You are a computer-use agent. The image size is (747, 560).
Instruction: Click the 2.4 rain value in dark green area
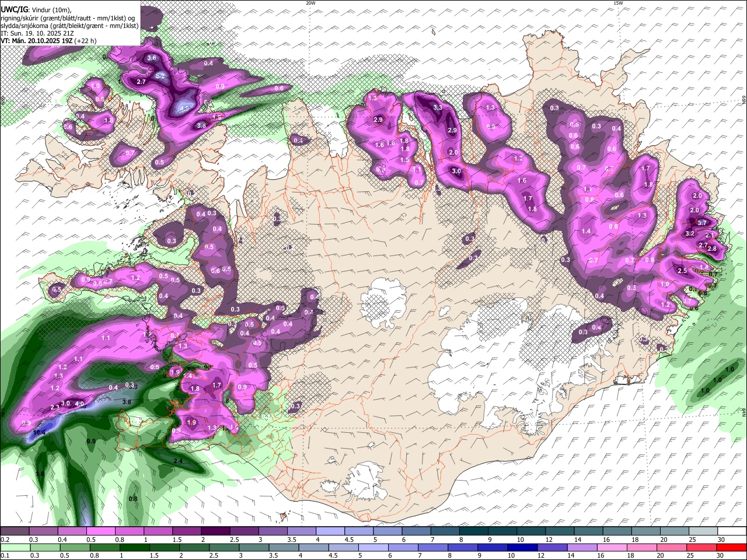click(x=179, y=461)
